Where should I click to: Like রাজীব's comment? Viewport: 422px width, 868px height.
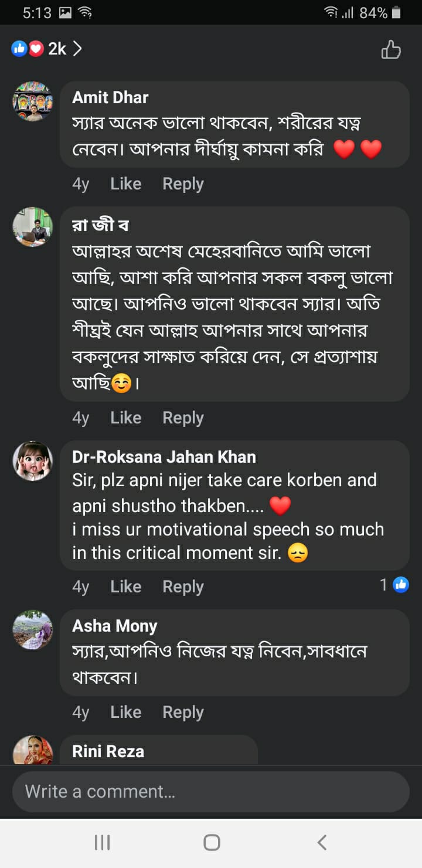tap(125, 418)
